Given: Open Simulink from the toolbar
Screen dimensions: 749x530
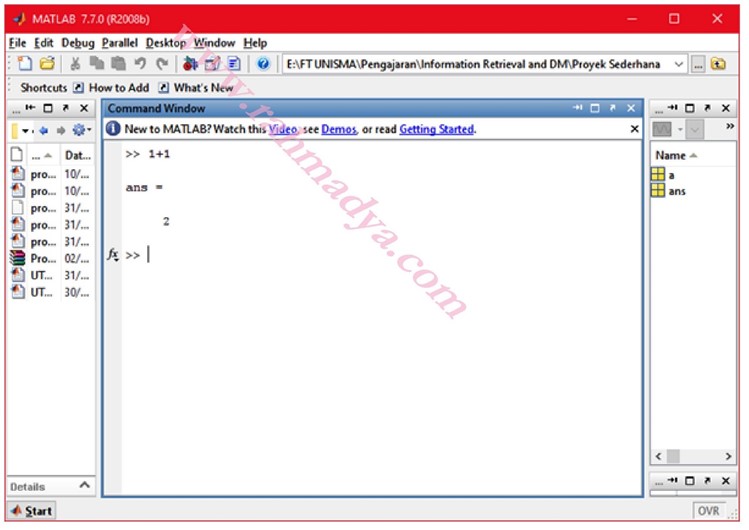Looking at the screenshot, I should coord(191,64).
